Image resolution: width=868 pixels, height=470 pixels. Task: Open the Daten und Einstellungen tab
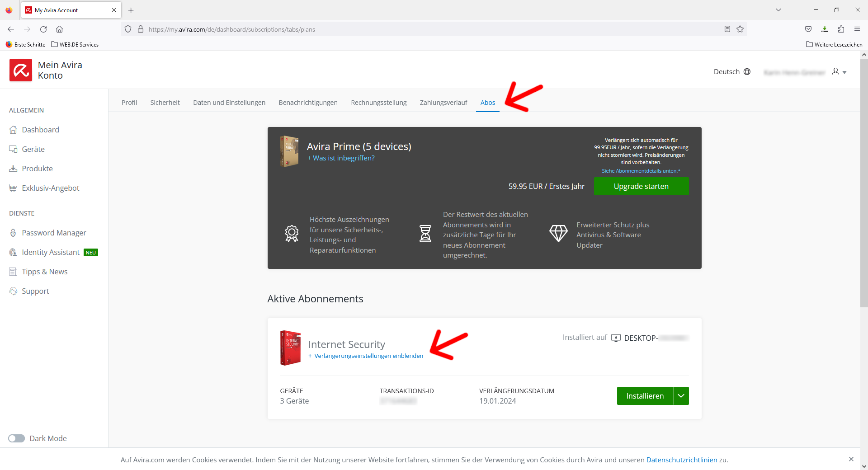click(x=229, y=103)
